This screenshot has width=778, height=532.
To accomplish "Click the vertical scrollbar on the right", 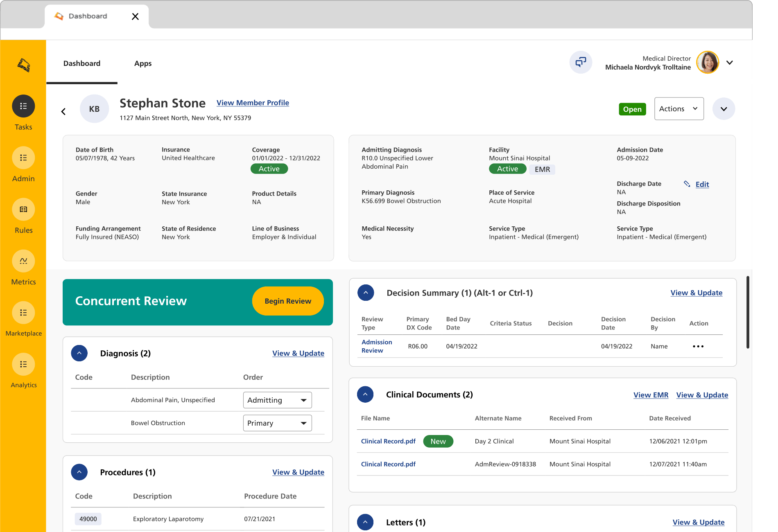I will point(748,312).
